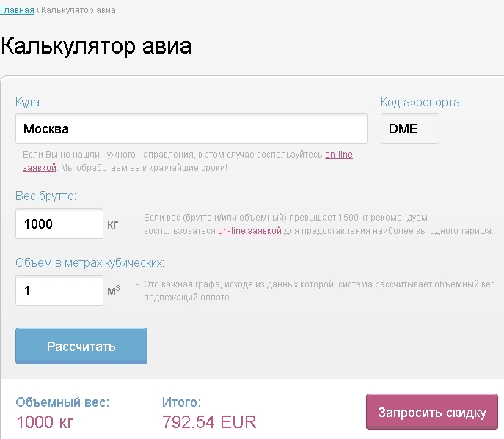This screenshot has width=504, height=439.
Task: Click the Куда: field label
Action: [29, 103]
